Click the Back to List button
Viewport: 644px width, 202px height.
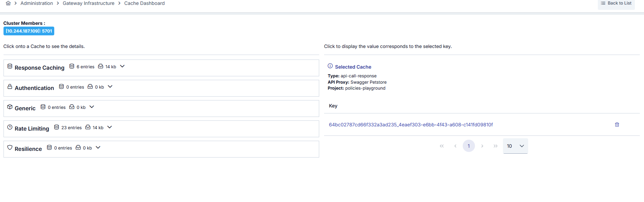(616, 4)
